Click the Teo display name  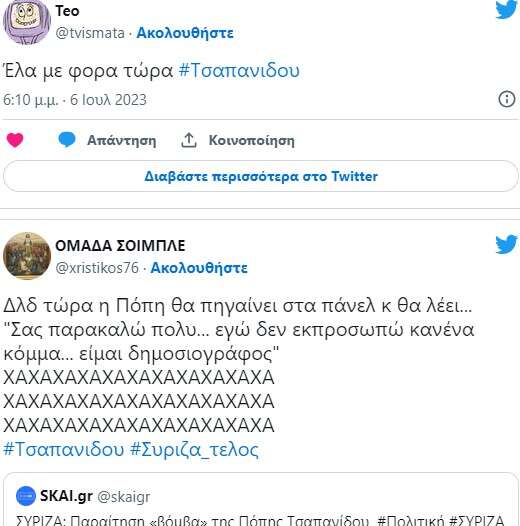(67, 11)
